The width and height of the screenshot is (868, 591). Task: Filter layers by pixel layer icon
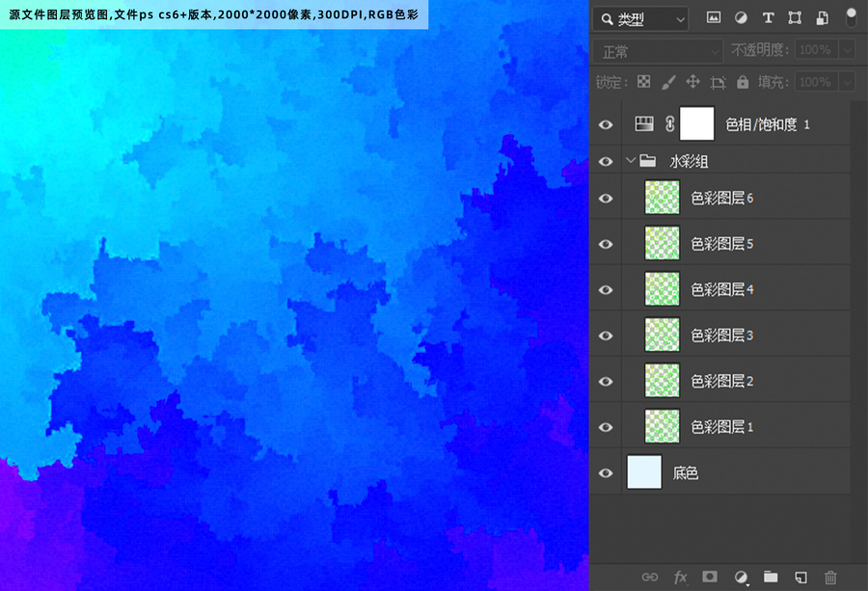click(714, 18)
